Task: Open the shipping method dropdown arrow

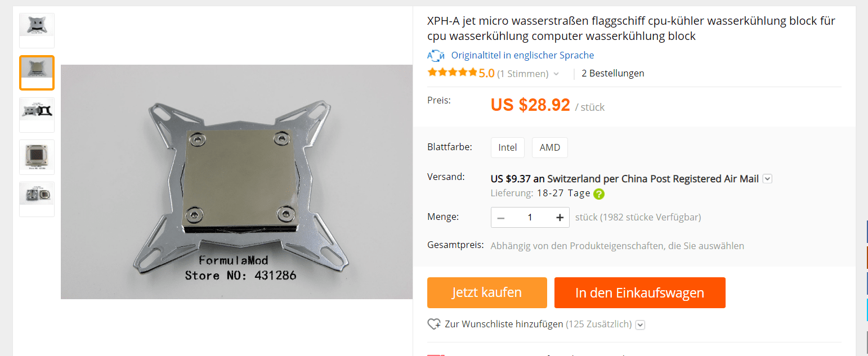Action: pos(767,179)
